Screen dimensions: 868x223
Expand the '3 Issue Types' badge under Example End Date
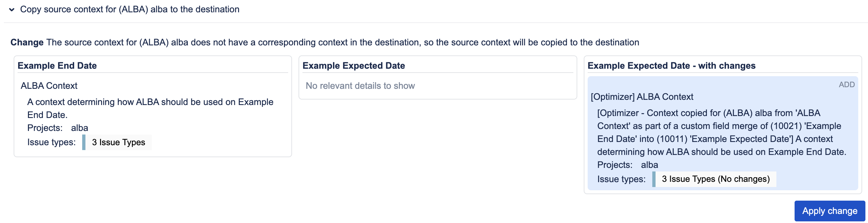[x=118, y=142]
